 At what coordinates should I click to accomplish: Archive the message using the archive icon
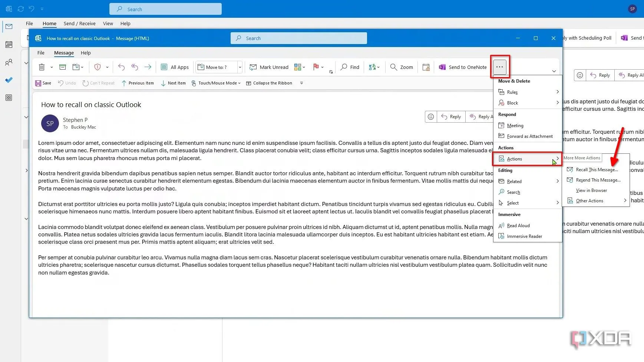pos(63,67)
